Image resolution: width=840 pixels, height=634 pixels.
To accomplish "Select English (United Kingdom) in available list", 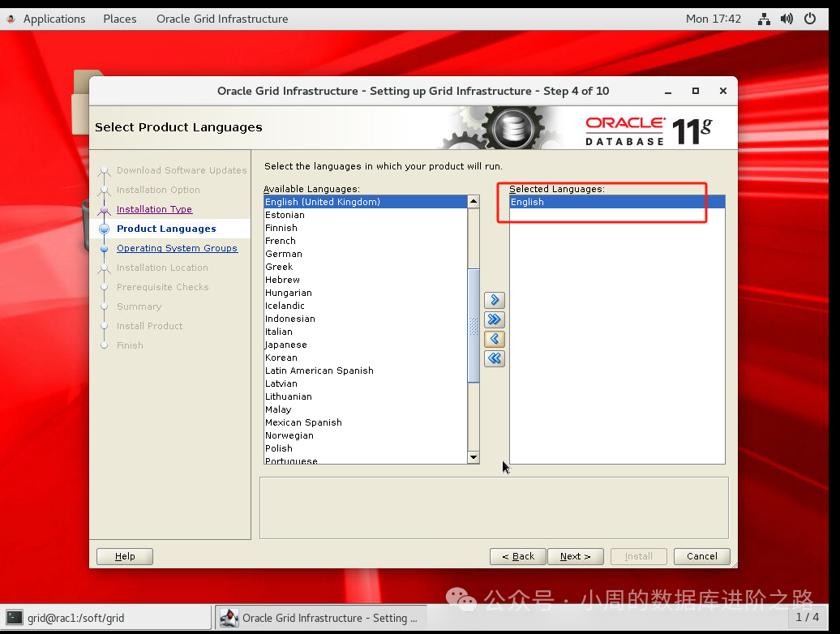I will click(366, 202).
